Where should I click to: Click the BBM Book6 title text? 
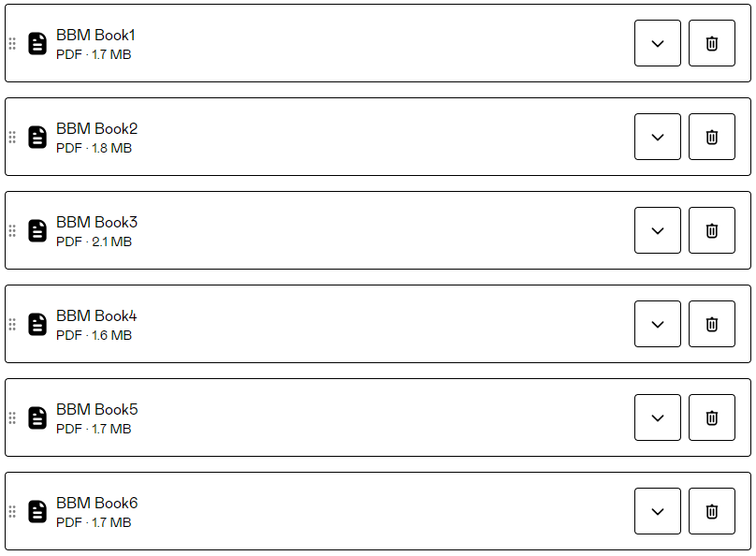pyautogui.click(x=96, y=503)
